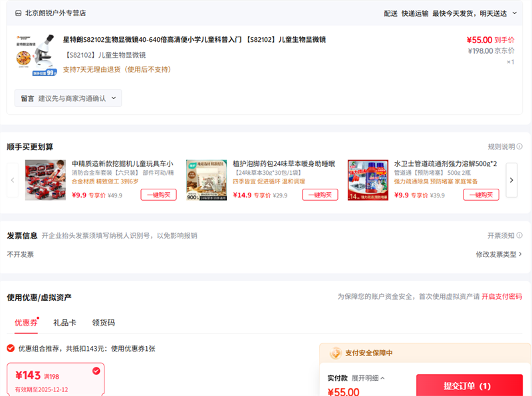
Task: Click 一键购买 for 水卫士管道疏通剂
Action: (481, 195)
